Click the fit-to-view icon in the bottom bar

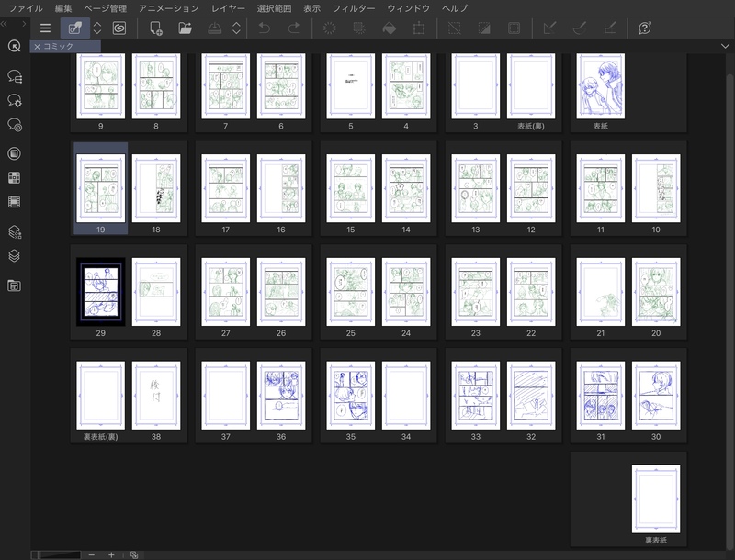134,554
